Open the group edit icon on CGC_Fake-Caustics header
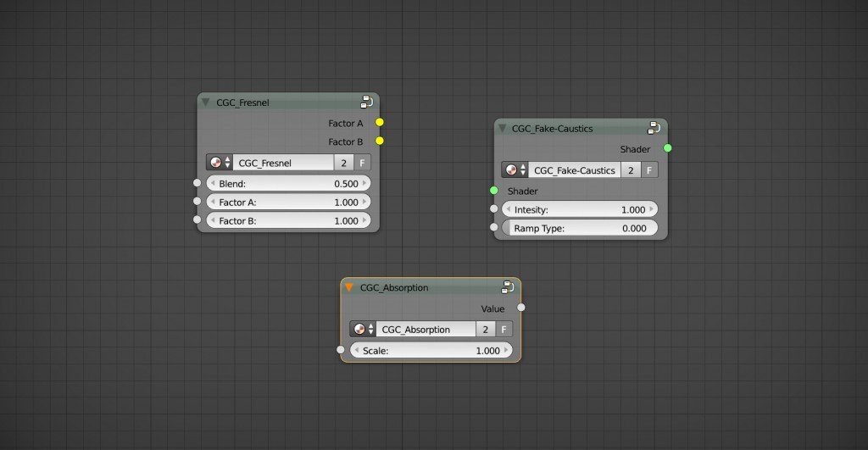Image resolution: width=868 pixels, height=450 pixels. 654,128
